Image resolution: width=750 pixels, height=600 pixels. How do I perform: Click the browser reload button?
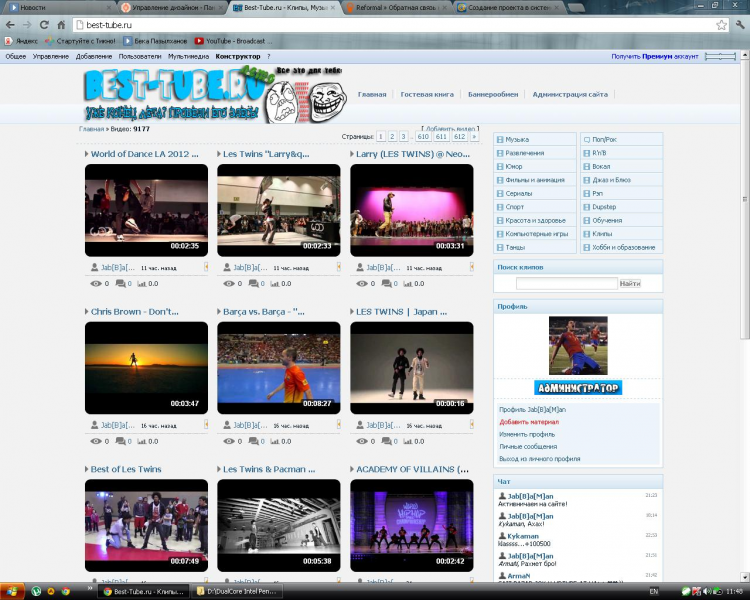pyautogui.click(x=46, y=24)
